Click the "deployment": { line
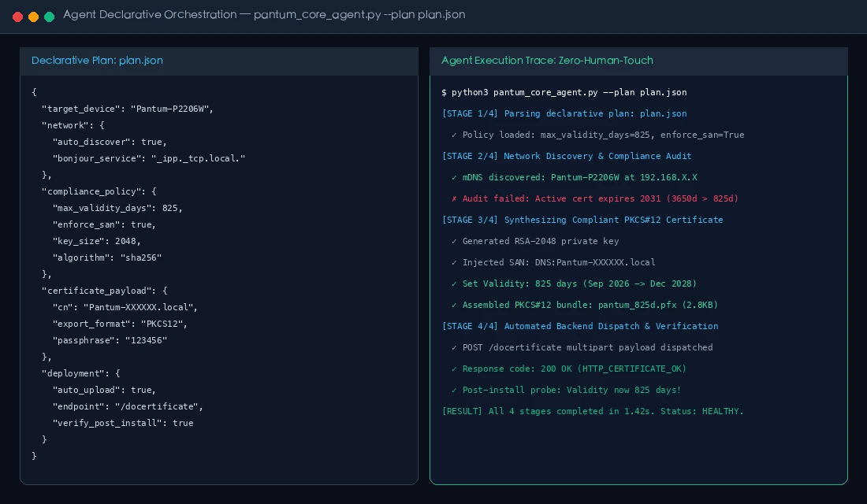The height and width of the screenshot is (504, 867). pos(80,373)
